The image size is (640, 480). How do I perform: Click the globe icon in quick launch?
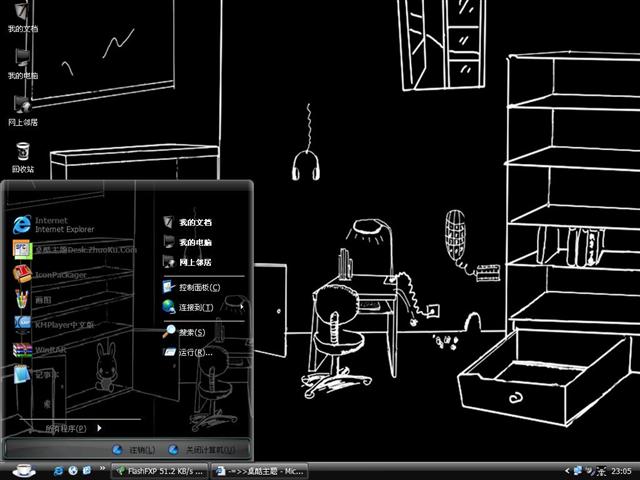click(73, 471)
